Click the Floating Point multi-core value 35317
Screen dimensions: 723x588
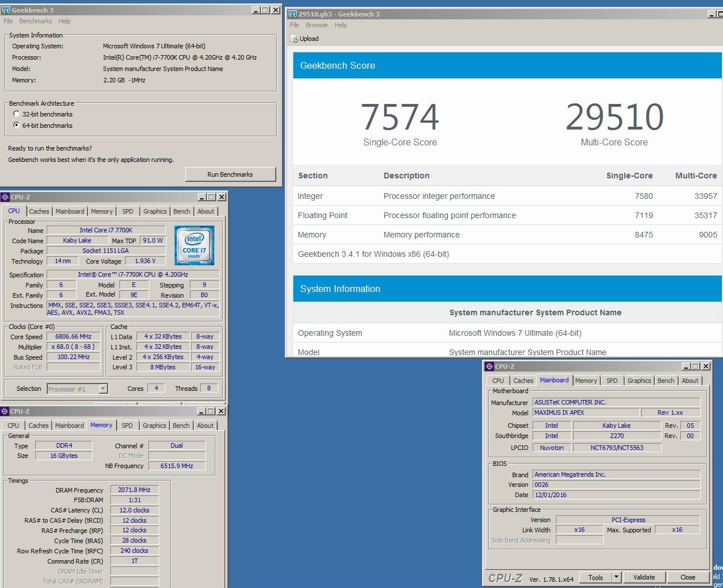(705, 215)
